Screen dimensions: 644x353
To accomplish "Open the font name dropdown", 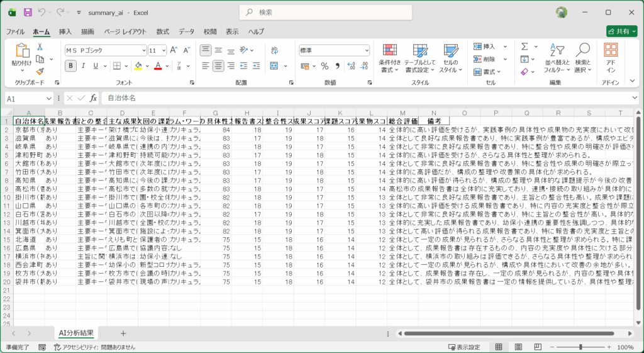I will (142, 50).
